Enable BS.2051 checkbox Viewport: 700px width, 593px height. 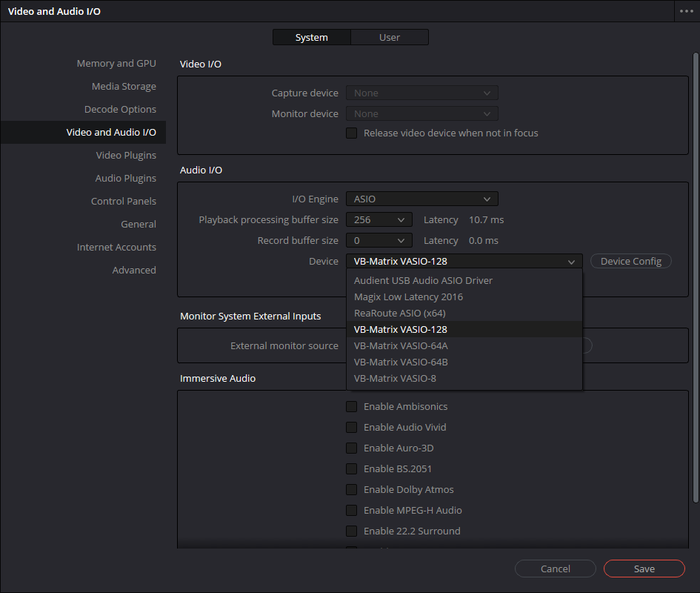click(351, 468)
